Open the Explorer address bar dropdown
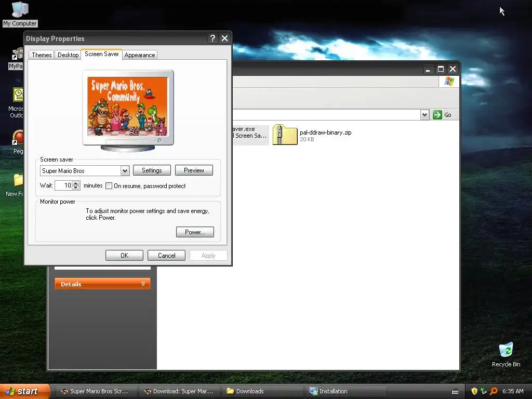Image resolution: width=532 pixels, height=399 pixels. click(x=424, y=115)
